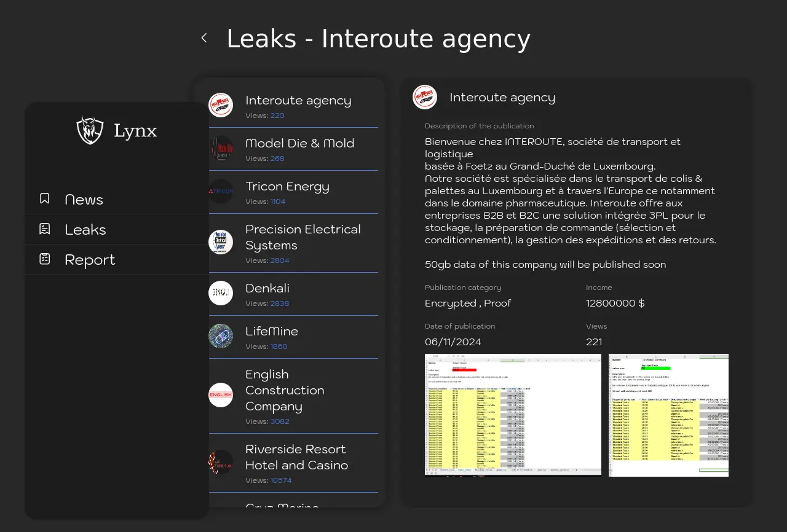The image size is (787, 532).
Task: Click the Denkali logo
Action: (221, 293)
